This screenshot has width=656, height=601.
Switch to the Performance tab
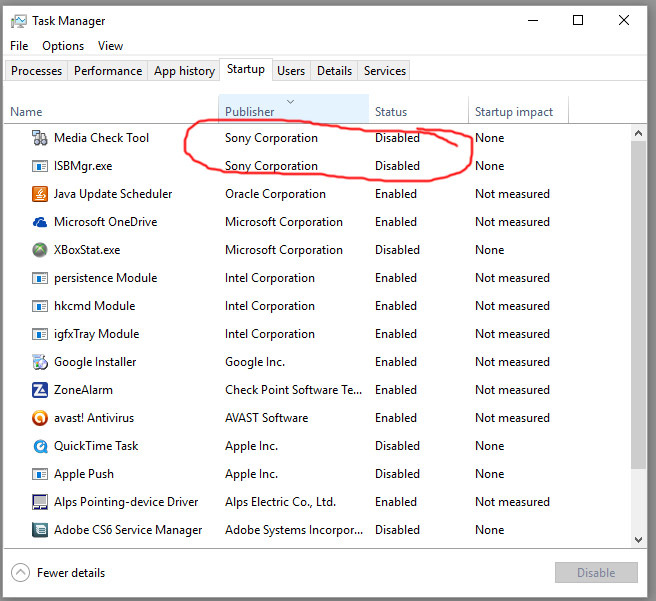[108, 71]
